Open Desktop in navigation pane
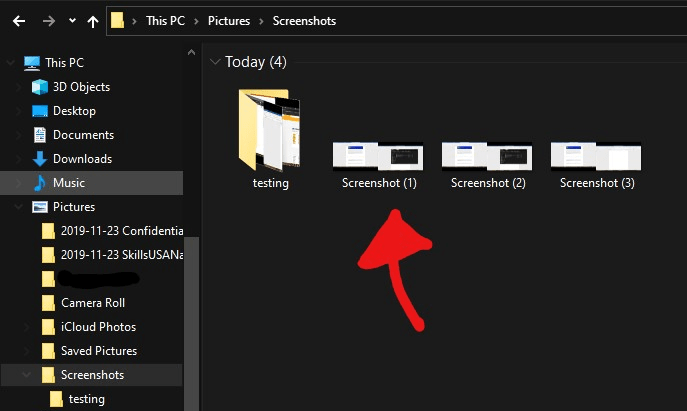The height and width of the screenshot is (411, 687). click(x=74, y=111)
